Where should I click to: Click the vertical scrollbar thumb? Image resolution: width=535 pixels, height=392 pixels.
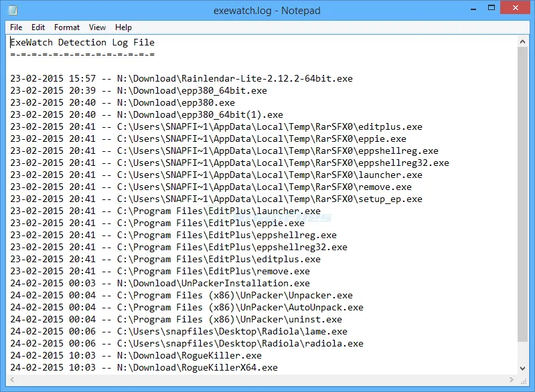[x=522, y=194]
